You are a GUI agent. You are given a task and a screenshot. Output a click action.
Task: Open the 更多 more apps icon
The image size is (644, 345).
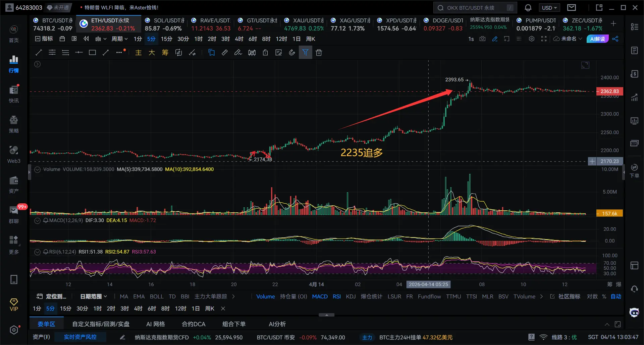click(14, 245)
